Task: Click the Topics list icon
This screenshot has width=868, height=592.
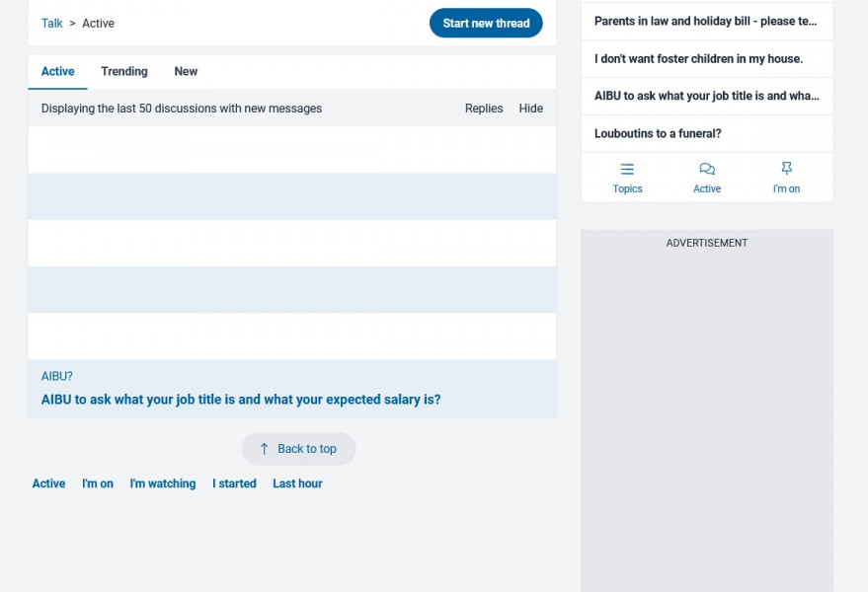Action: coord(627,170)
